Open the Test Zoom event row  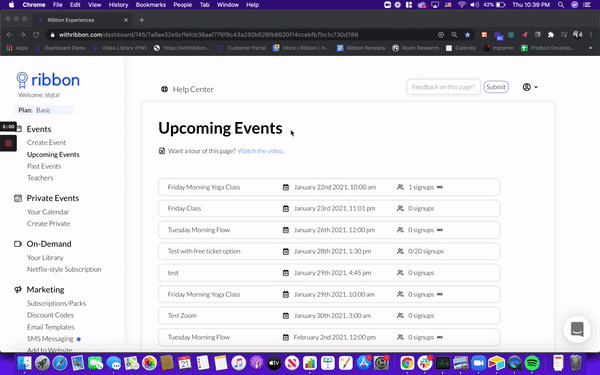[329, 316]
